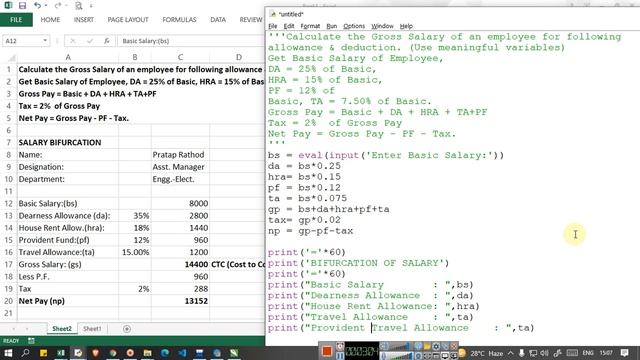Select the Travel Allowance 15.00% cell
The height and width of the screenshot is (360, 640).
click(x=135, y=252)
